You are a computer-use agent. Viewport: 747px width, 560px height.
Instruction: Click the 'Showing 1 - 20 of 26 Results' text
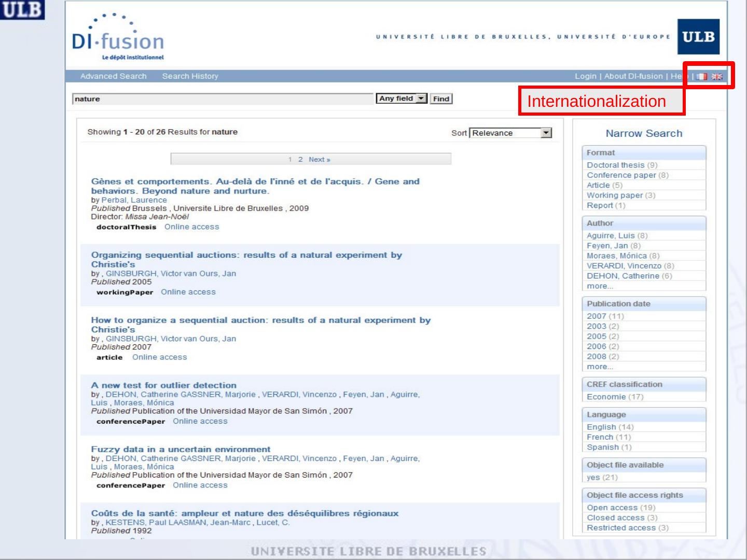[162, 132]
